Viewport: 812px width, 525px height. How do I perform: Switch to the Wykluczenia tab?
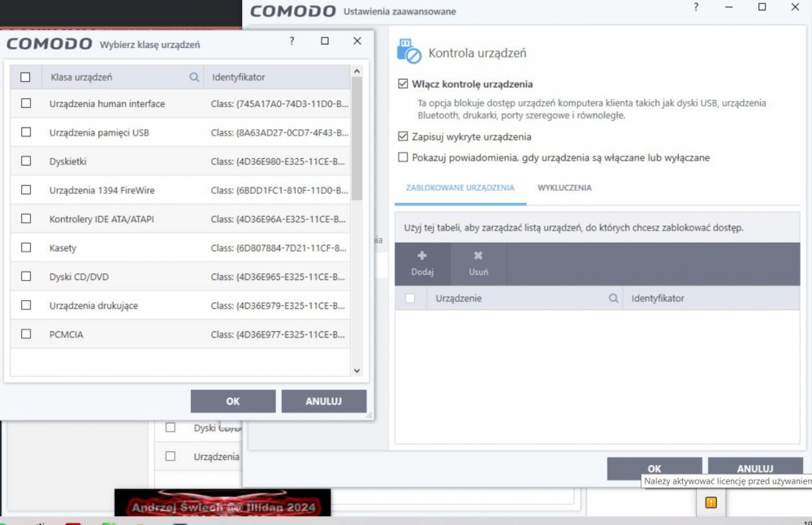(x=564, y=187)
